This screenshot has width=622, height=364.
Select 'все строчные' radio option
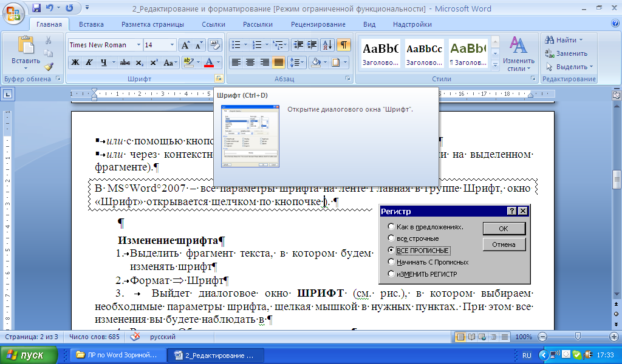[x=391, y=238]
